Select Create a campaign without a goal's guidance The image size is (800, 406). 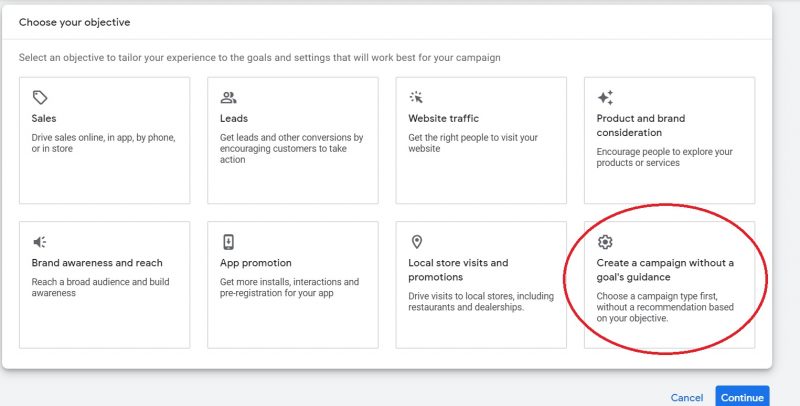coord(669,285)
